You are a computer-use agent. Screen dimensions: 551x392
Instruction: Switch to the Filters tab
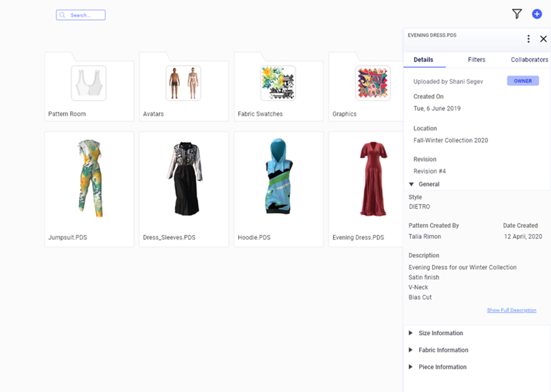(476, 60)
